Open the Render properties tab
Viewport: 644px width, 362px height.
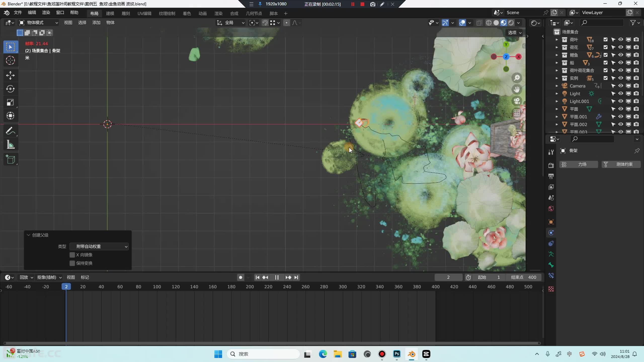(551, 165)
